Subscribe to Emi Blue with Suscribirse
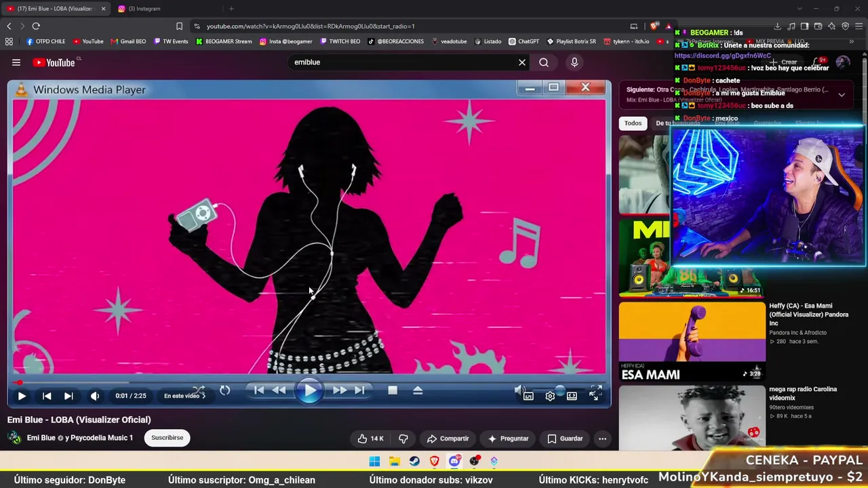The height and width of the screenshot is (488, 868). click(167, 438)
